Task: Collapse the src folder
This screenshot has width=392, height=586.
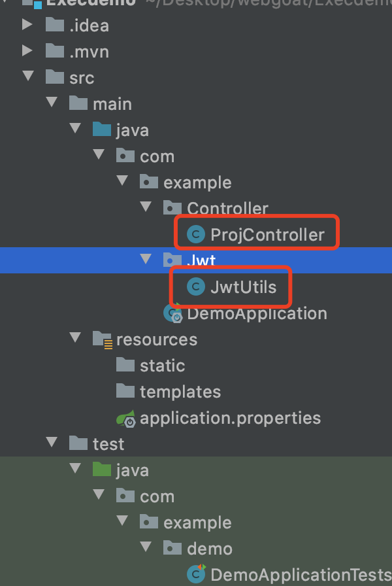Action: pos(27,78)
